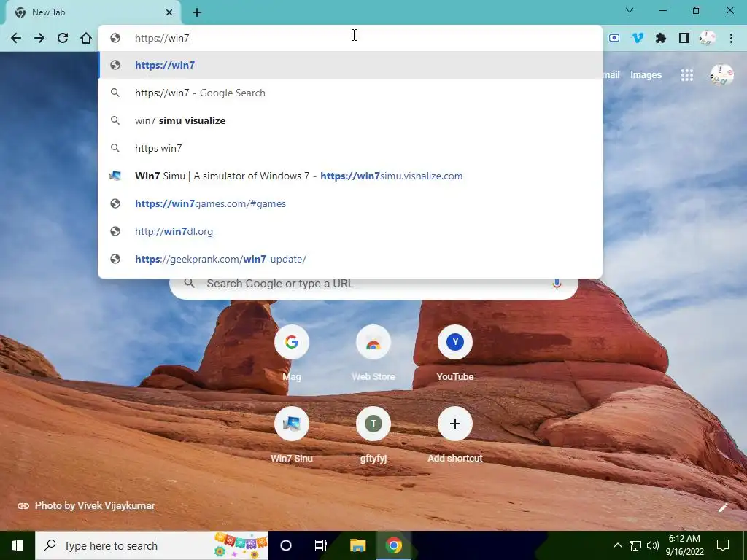Screen dimensions: 747x560
Task: Click into the address bar showing https://win7
Action: pyautogui.click(x=350, y=38)
